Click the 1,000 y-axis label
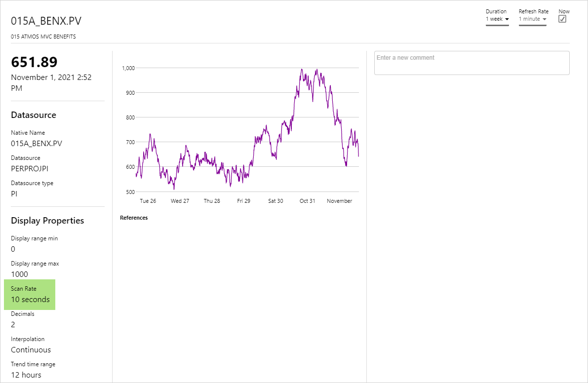Screen dimensions: 588x383 tap(128, 68)
